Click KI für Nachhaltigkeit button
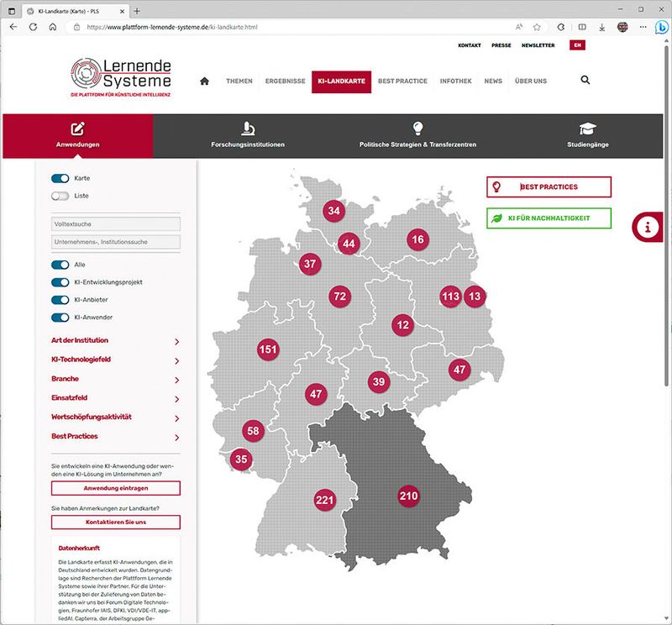This screenshot has width=672, height=625. click(549, 218)
